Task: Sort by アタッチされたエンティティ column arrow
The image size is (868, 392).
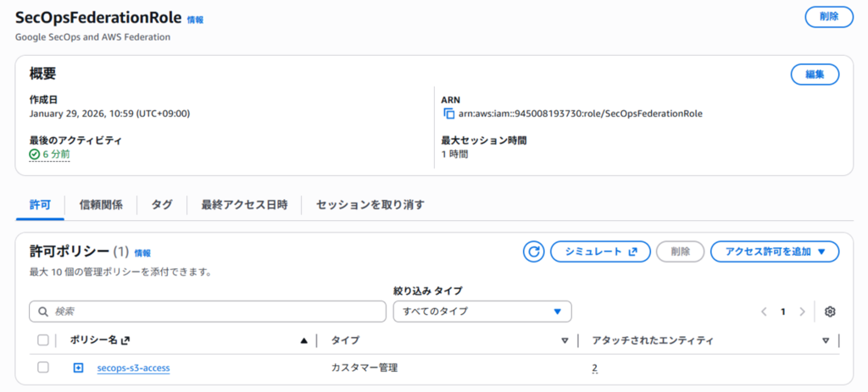Action: [826, 340]
